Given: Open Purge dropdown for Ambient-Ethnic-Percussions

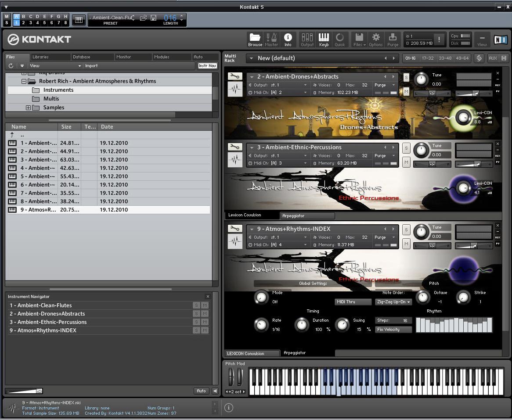Looking at the screenshot, I should pyautogui.click(x=385, y=156).
